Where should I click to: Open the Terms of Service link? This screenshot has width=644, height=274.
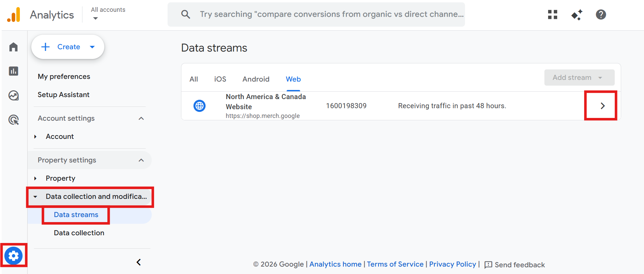coord(395,264)
